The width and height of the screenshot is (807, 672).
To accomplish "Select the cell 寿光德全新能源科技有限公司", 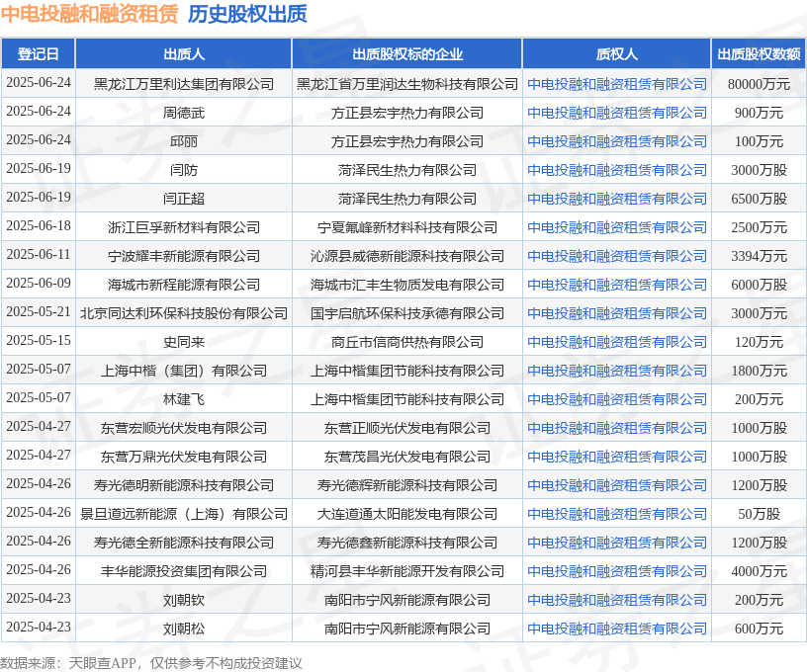I will [x=184, y=543].
